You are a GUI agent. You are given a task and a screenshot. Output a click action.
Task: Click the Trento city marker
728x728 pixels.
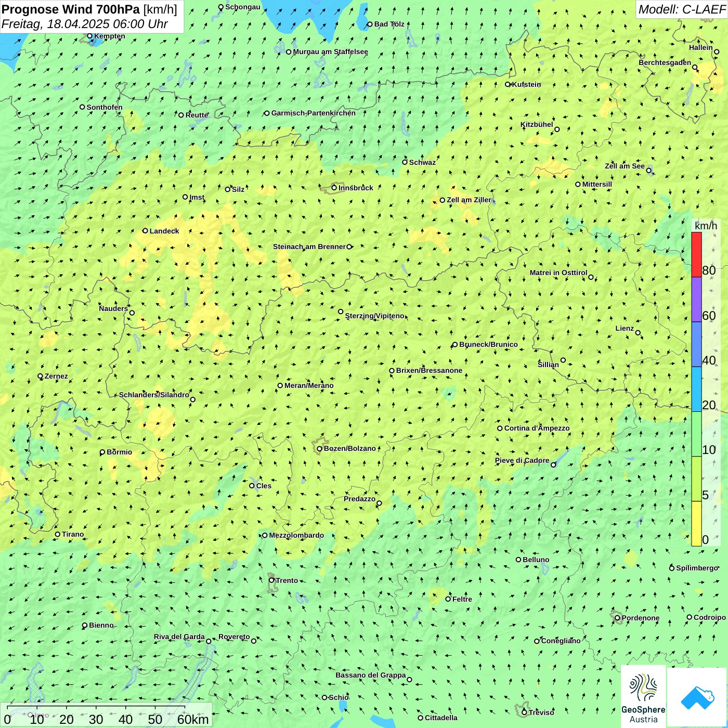tap(271, 580)
